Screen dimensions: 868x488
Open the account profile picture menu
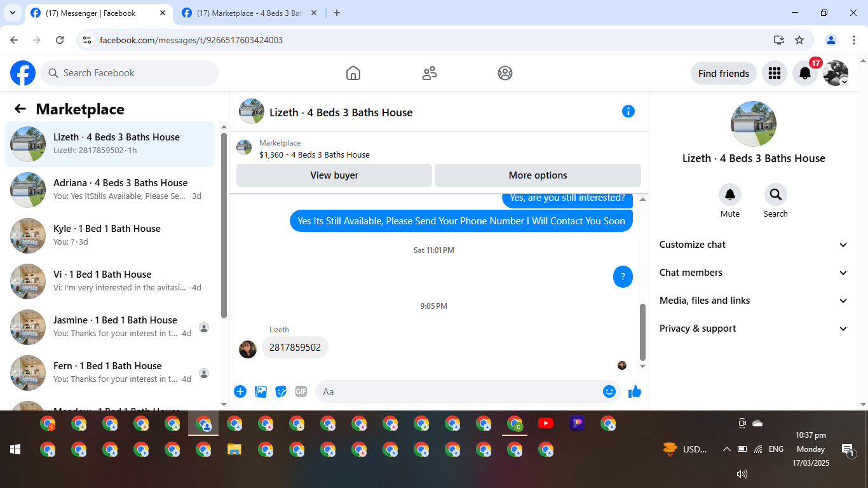click(x=836, y=73)
